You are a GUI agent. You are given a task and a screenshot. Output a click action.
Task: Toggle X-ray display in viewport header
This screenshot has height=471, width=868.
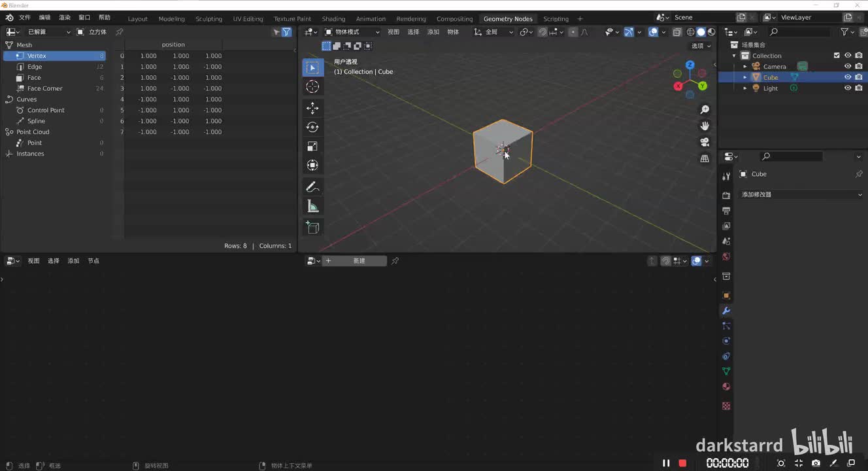[x=677, y=31]
